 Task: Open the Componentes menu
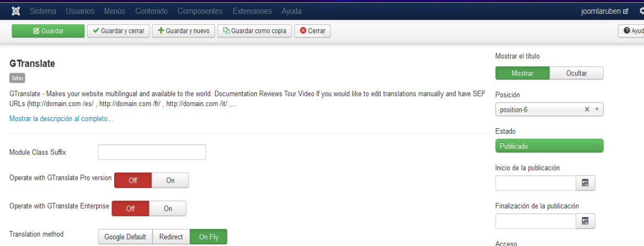tap(200, 11)
